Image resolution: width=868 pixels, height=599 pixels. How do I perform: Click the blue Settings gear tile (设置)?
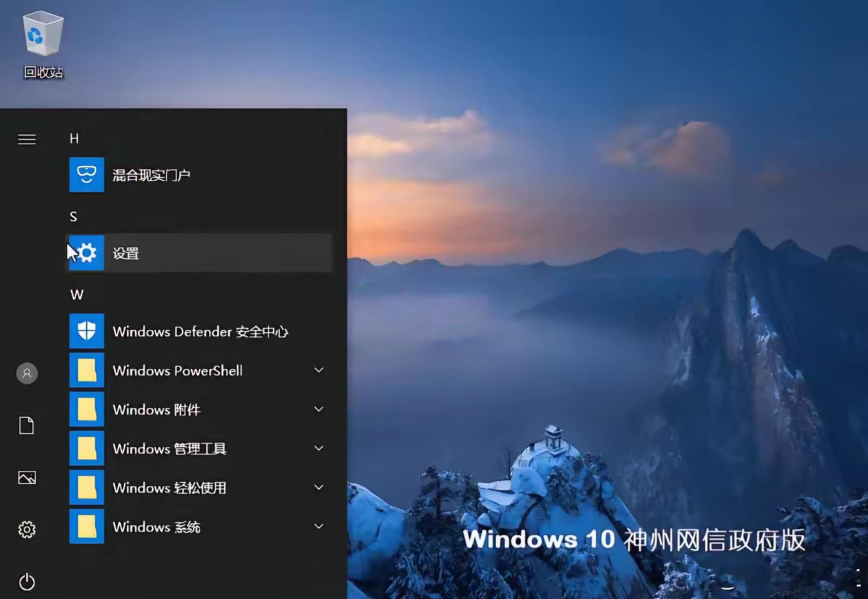point(87,253)
